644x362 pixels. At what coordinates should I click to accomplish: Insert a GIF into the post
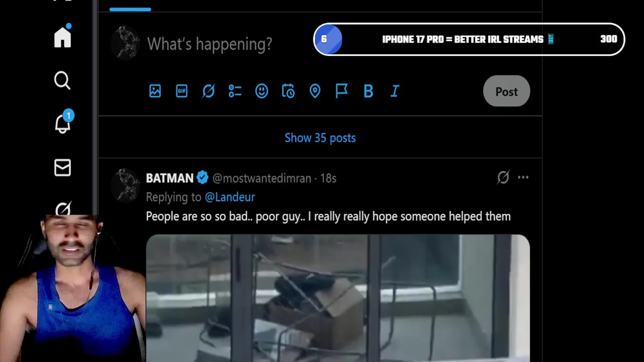click(x=182, y=91)
